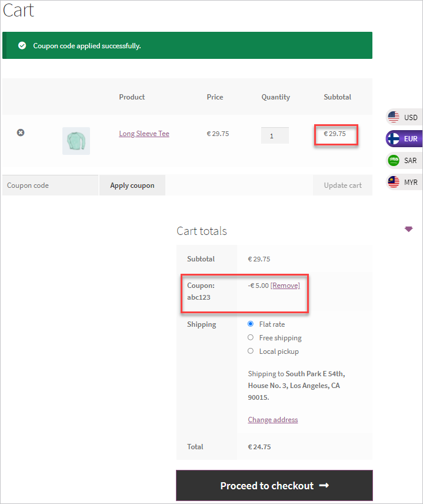Choose SAR currency flag option
Screen dimensions: 423x504
394,160
